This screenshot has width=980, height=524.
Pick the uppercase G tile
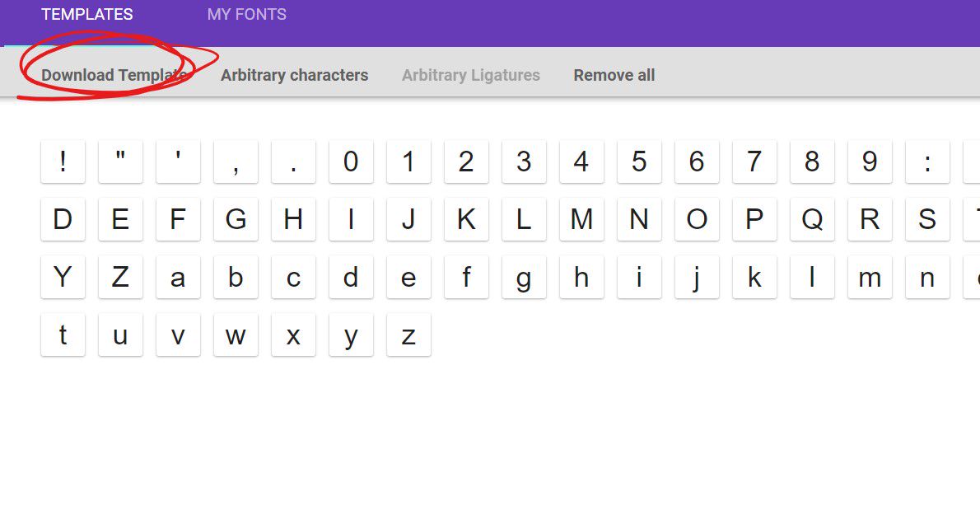click(x=236, y=219)
